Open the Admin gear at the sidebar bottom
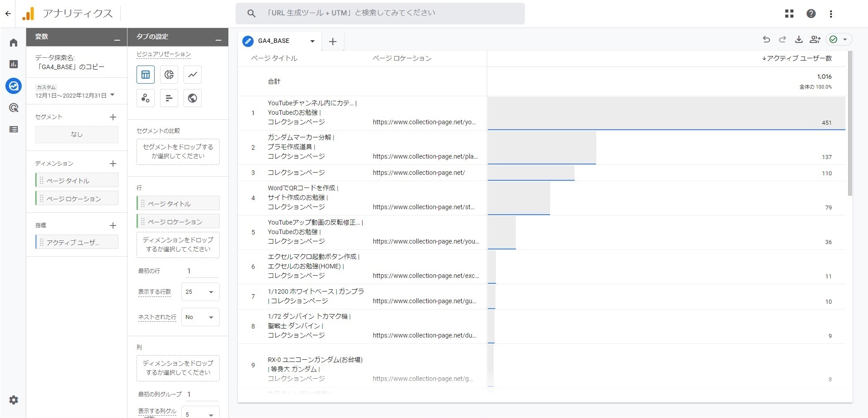This screenshot has width=868, height=418. click(x=14, y=400)
